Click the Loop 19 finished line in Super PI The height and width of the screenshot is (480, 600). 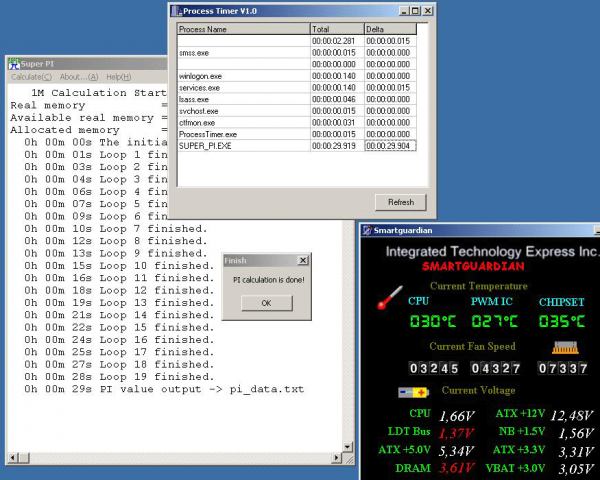119,377
